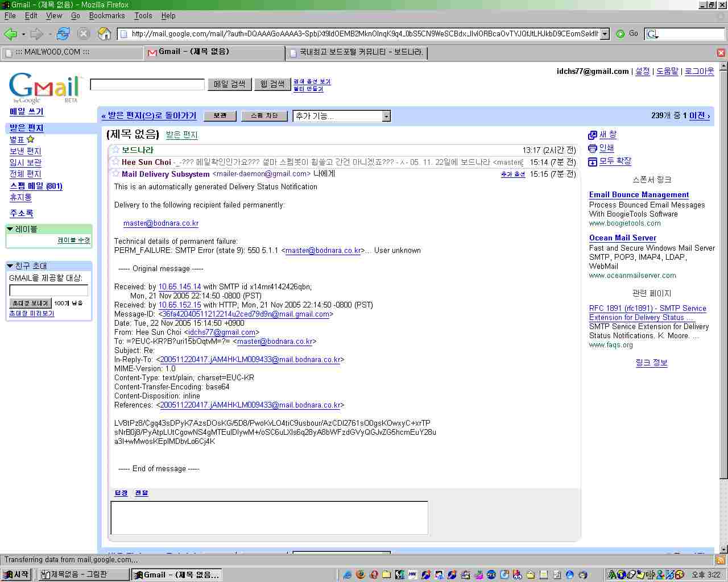This screenshot has width=728, height=582.
Task: Click the Google search engine icon
Action: tap(652, 34)
